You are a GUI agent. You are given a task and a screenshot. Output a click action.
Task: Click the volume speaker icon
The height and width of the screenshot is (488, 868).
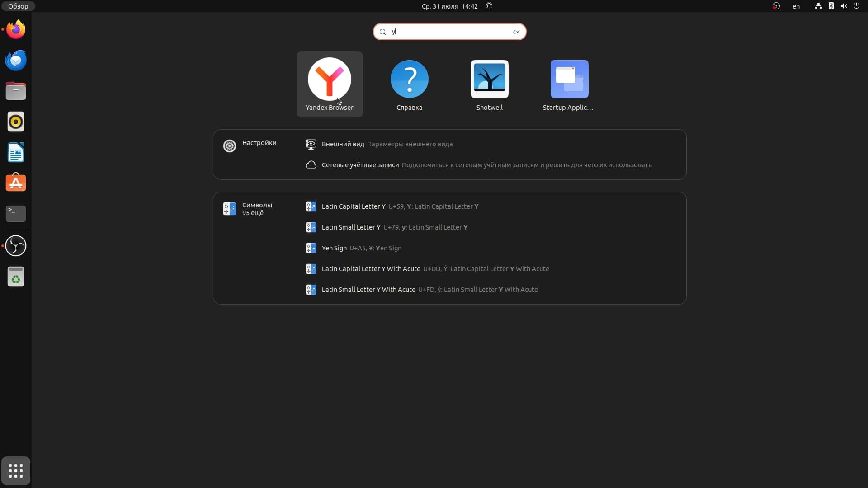[844, 6]
